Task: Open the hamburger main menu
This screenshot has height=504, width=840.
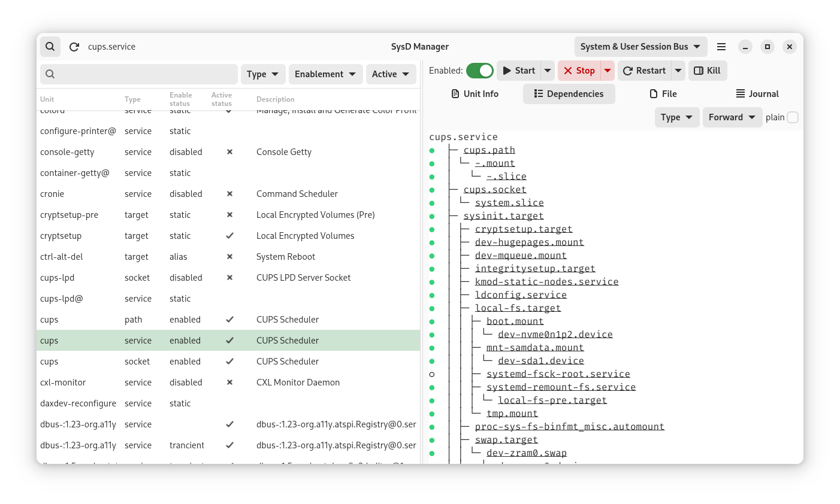Action: [x=721, y=47]
